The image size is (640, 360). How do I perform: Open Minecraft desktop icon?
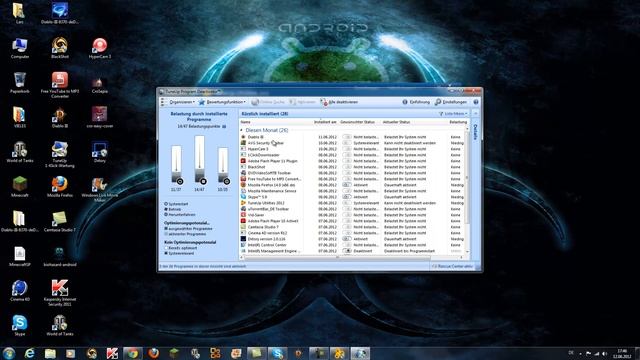[x=20, y=187]
